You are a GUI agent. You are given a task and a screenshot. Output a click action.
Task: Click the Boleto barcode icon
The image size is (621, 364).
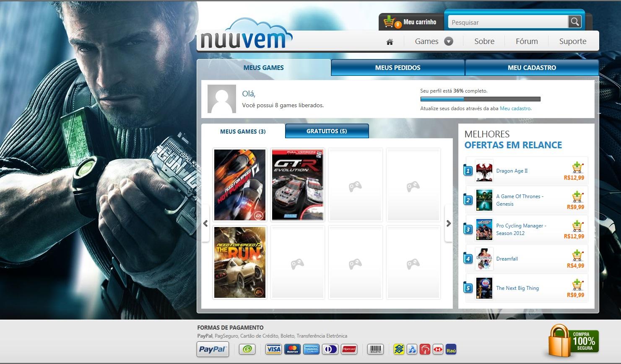[375, 349]
